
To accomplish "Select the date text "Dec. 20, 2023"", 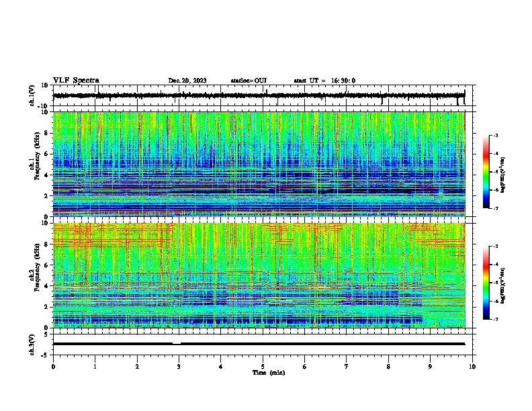I will click(x=187, y=81).
